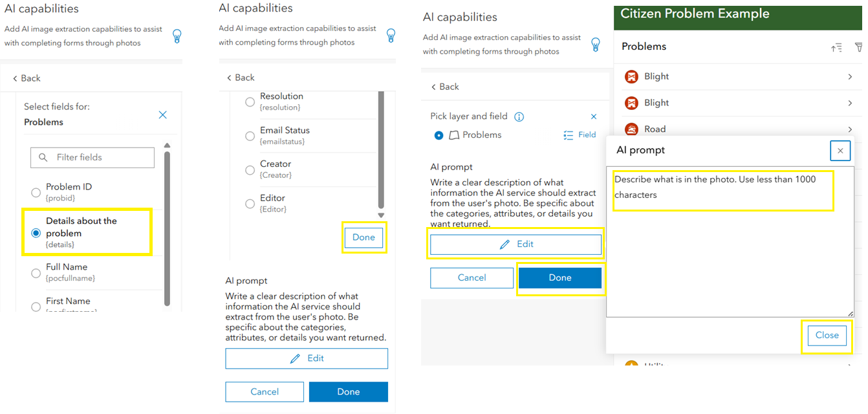Go Back in the Pick layer panel

tap(444, 87)
